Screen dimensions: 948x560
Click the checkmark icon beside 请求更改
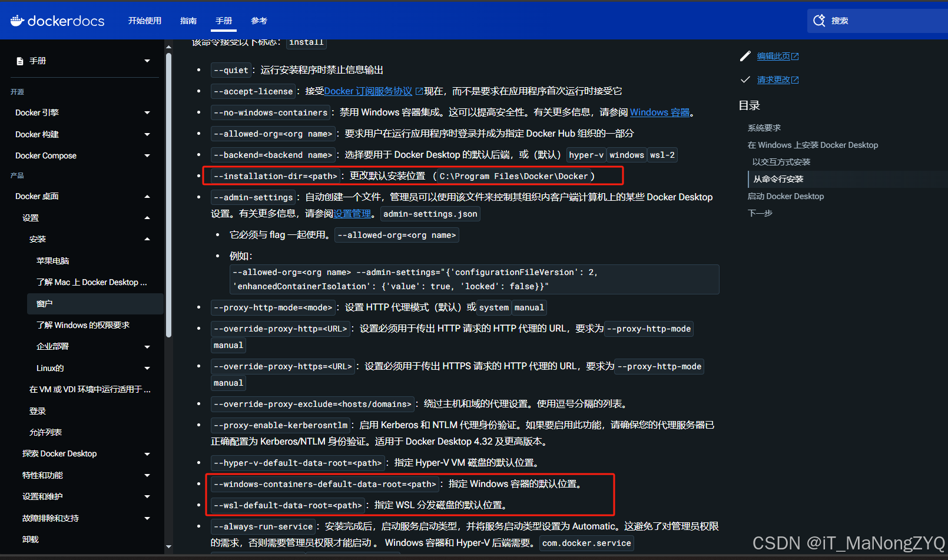click(x=745, y=79)
